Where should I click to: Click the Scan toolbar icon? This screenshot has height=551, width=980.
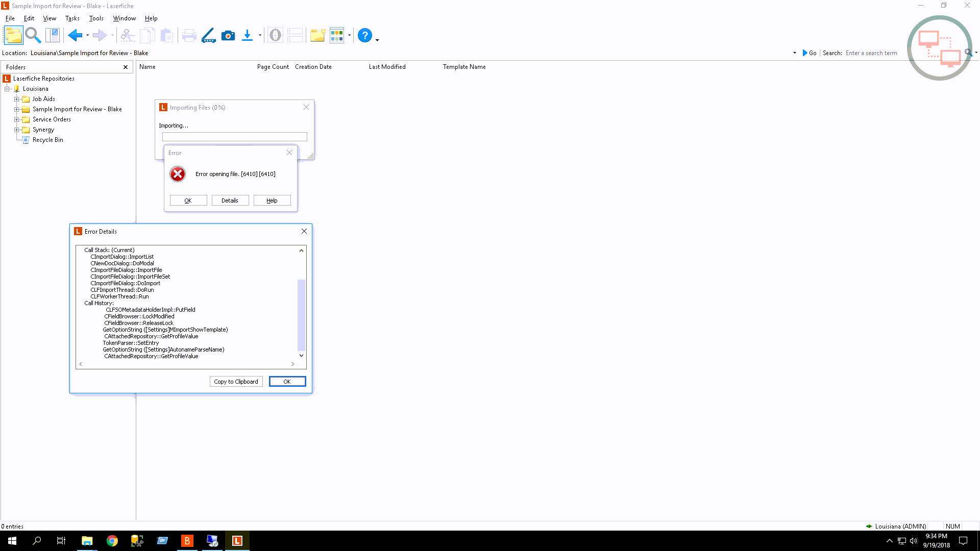[x=208, y=35]
